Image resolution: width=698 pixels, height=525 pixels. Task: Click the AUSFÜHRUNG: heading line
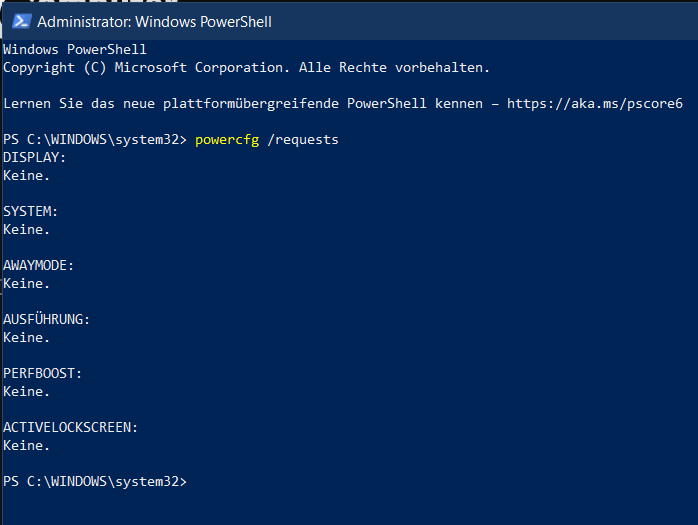(x=46, y=319)
